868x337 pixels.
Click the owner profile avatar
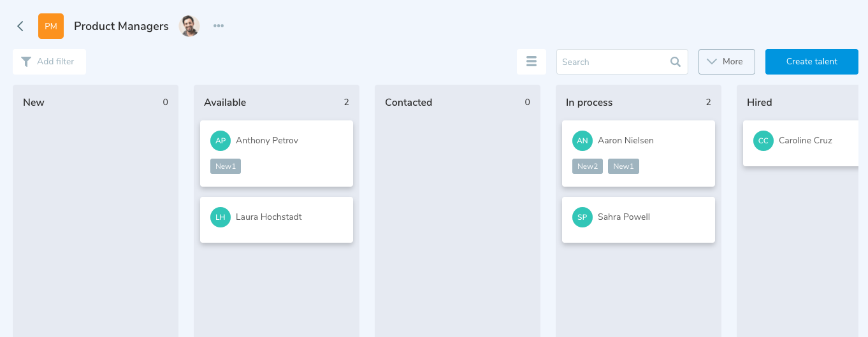[x=189, y=26]
